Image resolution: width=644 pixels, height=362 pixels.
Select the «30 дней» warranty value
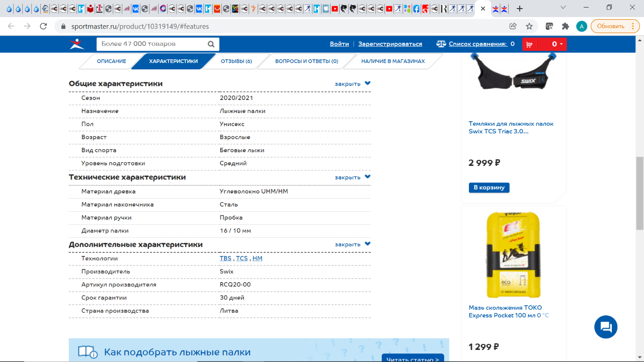[x=232, y=298]
